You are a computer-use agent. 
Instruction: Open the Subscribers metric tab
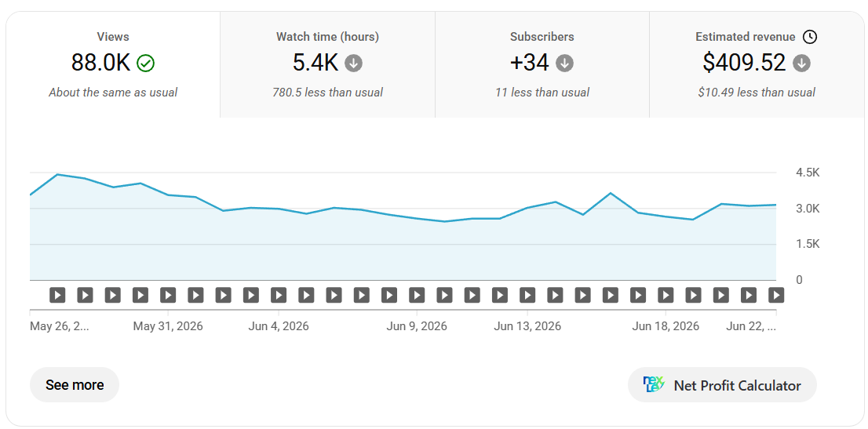(x=542, y=65)
